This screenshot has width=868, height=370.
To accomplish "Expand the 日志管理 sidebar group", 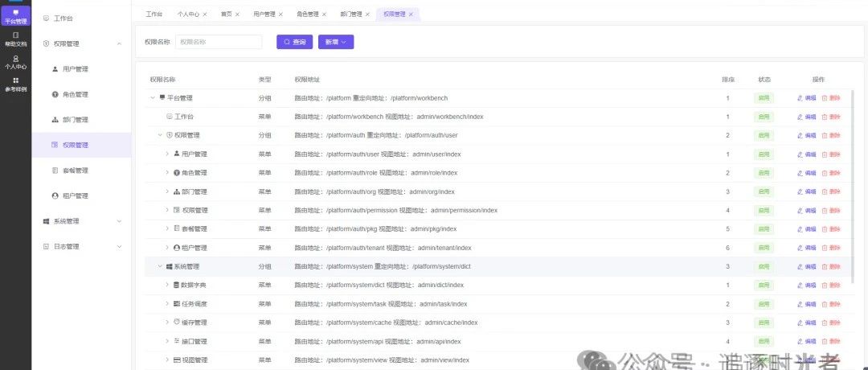I will coord(81,246).
